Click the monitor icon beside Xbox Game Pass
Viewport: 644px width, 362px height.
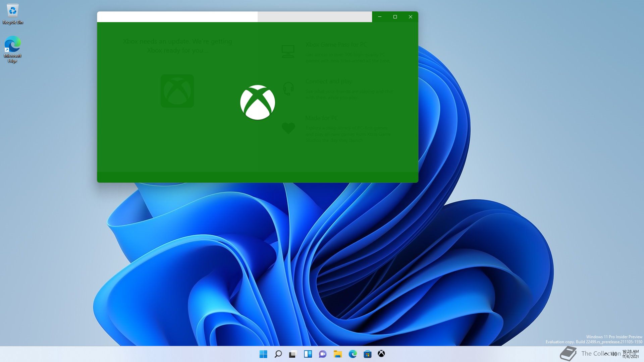pos(288,52)
